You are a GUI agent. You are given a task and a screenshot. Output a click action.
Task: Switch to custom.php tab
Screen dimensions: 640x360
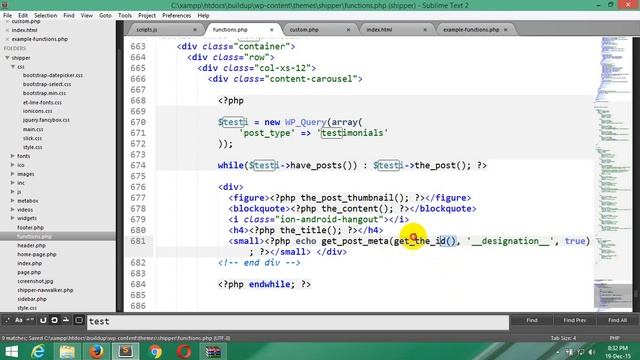coord(317,30)
